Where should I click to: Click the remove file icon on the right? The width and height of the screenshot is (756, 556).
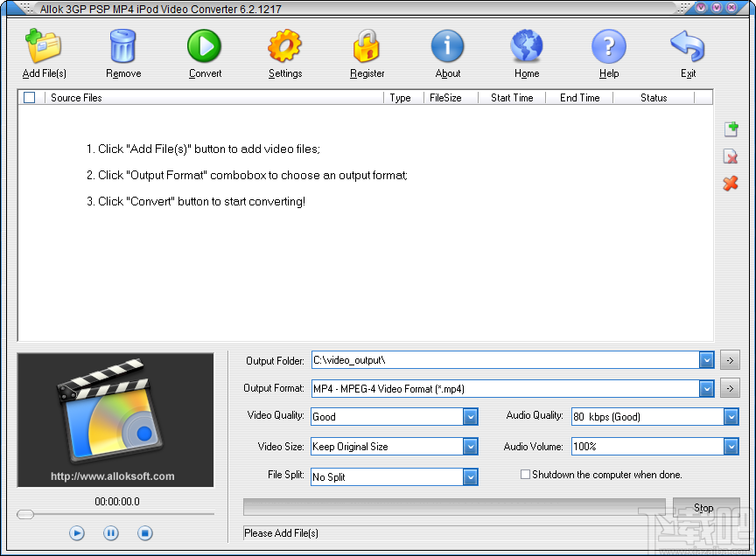click(x=731, y=156)
